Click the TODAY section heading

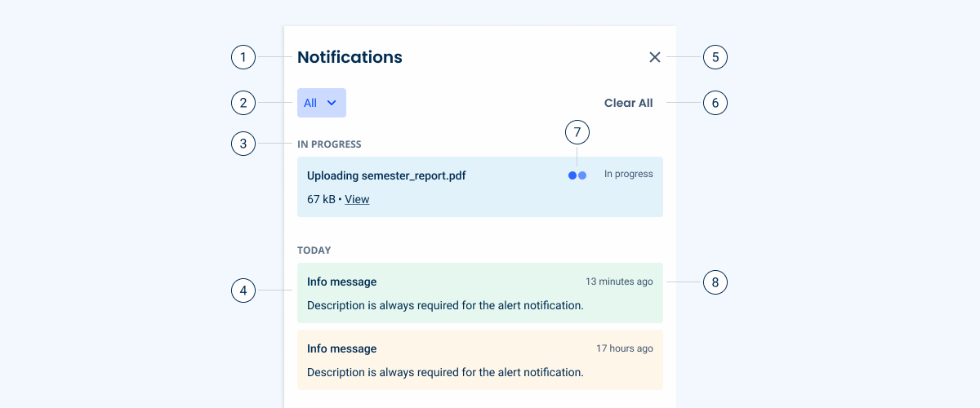click(x=314, y=251)
